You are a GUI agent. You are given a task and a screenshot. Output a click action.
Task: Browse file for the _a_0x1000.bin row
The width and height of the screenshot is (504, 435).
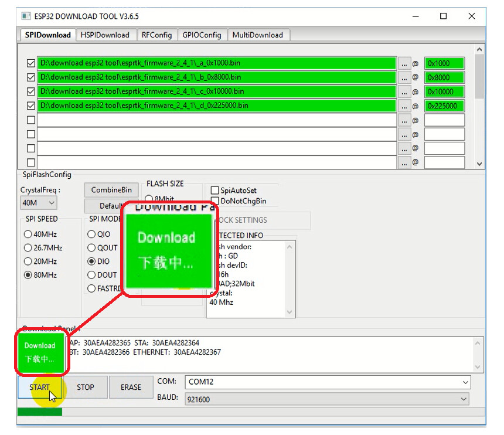[x=404, y=63]
